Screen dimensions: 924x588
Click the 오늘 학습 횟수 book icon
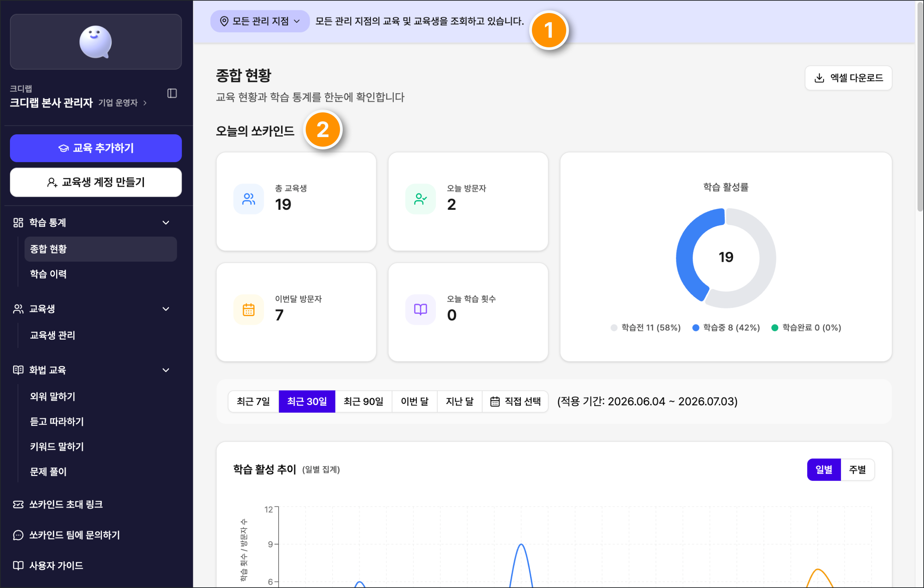click(421, 309)
